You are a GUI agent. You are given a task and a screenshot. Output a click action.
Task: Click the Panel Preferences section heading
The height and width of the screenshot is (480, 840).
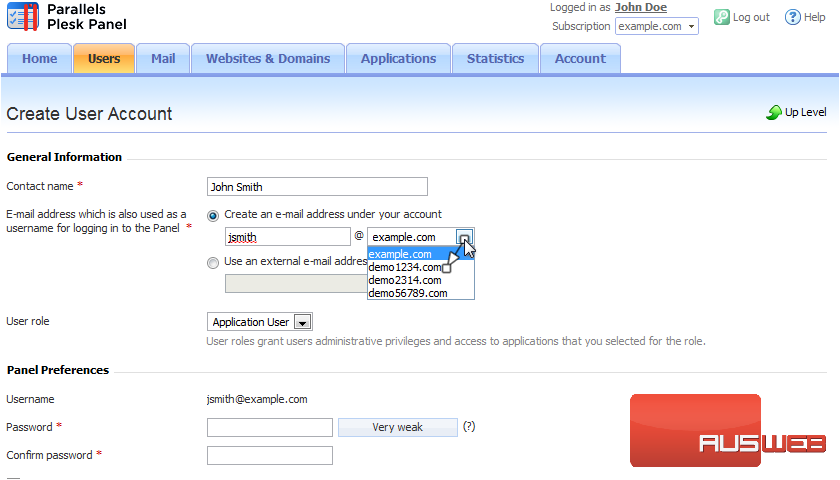[58, 370]
